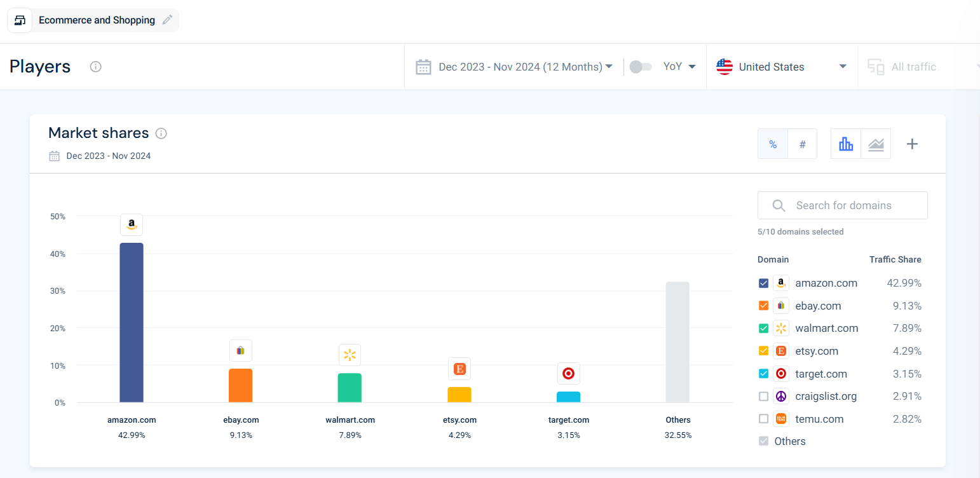Screen dimensions: 980x478
Task: Click the ebay.com favicon in the domain list
Action: point(781,306)
